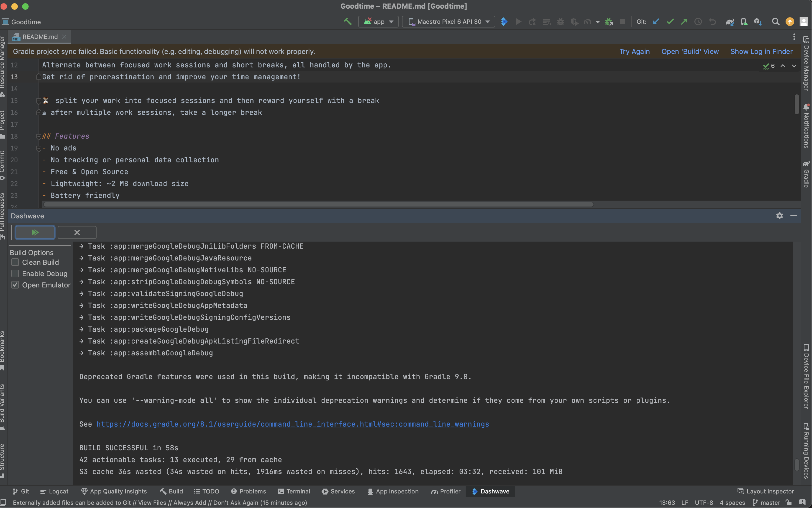Image resolution: width=812 pixels, height=508 pixels.
Task: Open the Maestro Pixel 6 device dropdown
Action: pyautogui.click(x=448, y=22)
